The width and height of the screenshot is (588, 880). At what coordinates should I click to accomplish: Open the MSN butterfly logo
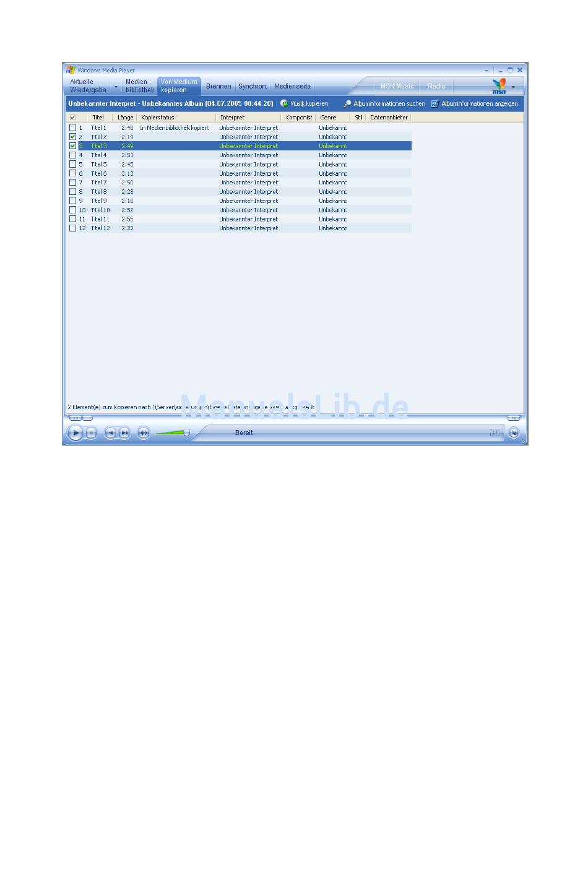499,86
